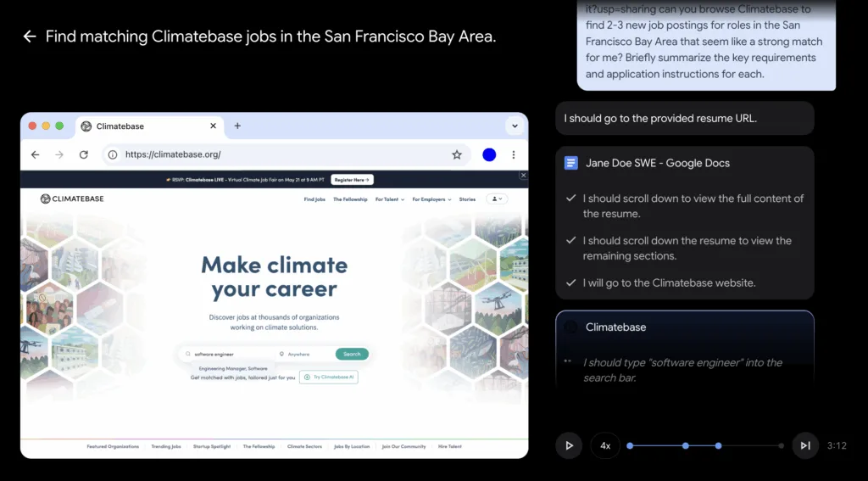Click the browser forward arrow button
The image size is (868, 481).
(x=59, y=154)
